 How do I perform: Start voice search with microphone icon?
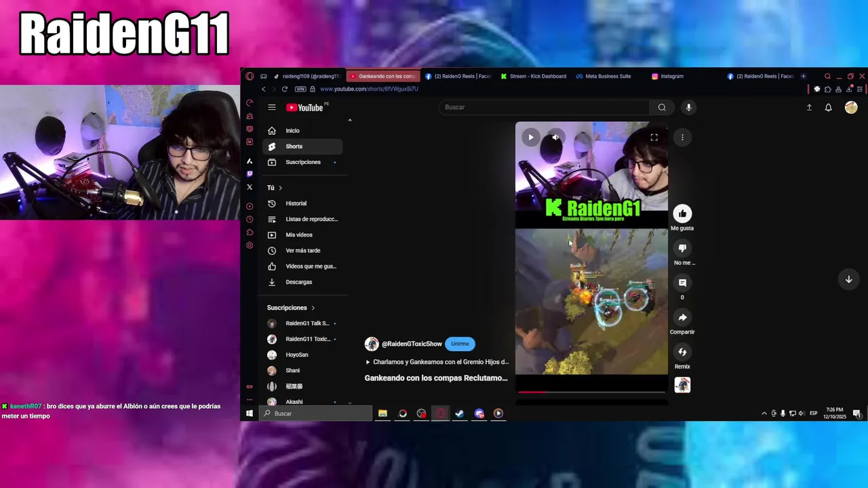(x=688, y=107)
